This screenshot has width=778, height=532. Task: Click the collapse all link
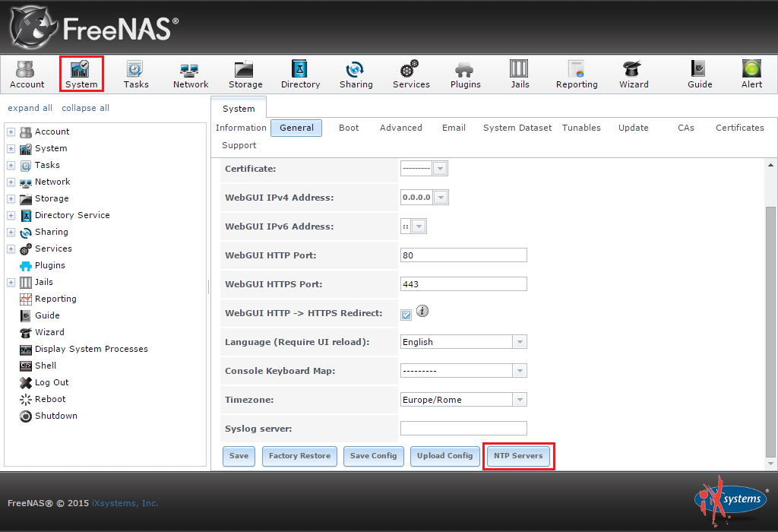click(x=85, y=108)
